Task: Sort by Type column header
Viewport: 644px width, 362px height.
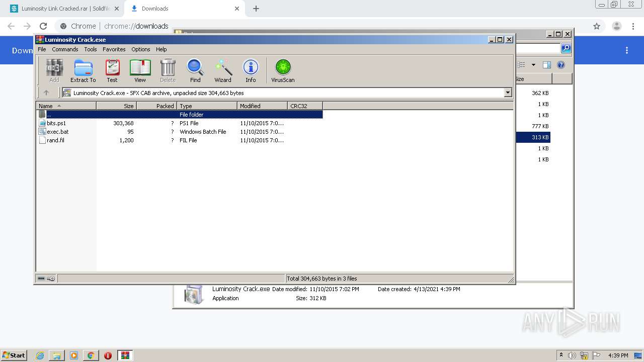Action: (207, 106)
